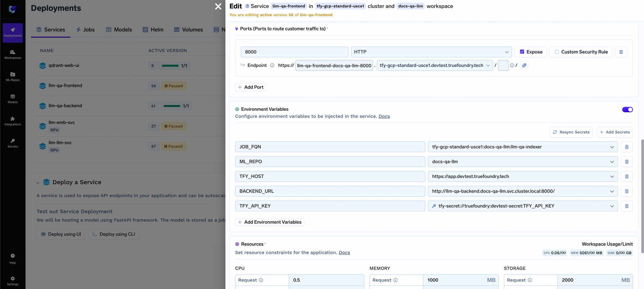The image size is (644, 289).
Task: Delete the BACKEND_URL variable
Action: tap(627, 191)
